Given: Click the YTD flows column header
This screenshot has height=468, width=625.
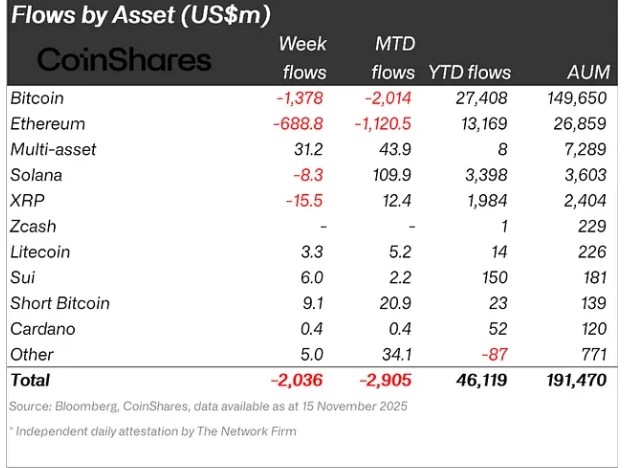Looking at the screenshot, I should (x=469, y=72).
